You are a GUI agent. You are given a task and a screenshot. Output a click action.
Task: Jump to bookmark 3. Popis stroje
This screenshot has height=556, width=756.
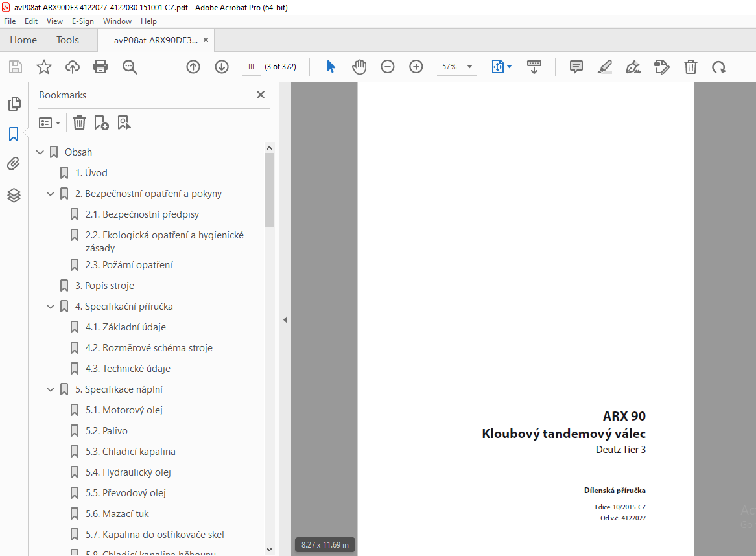click(x=104, y=286)
